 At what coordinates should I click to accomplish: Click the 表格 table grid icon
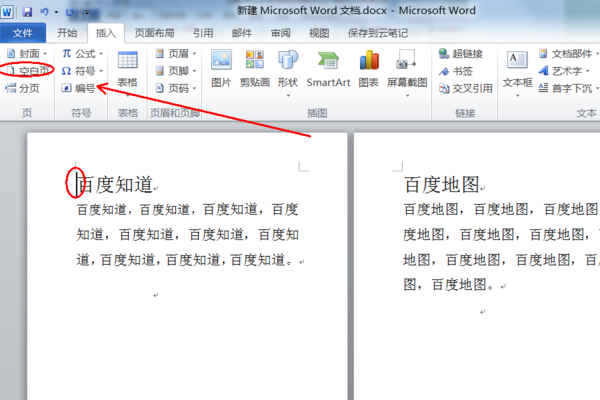point(127,60)
